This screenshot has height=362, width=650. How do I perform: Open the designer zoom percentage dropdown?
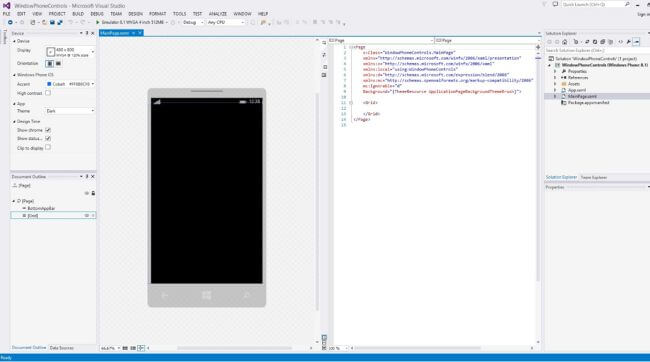[110, 348]
